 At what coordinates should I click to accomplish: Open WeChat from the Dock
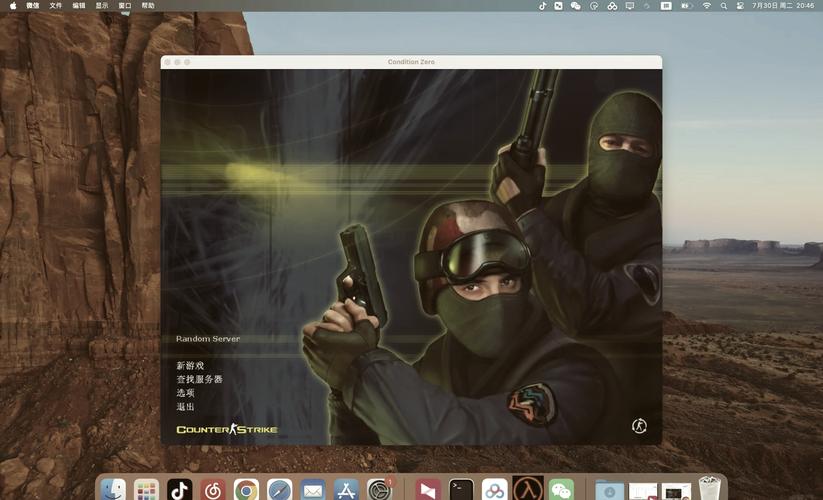(x=562, y=489)
